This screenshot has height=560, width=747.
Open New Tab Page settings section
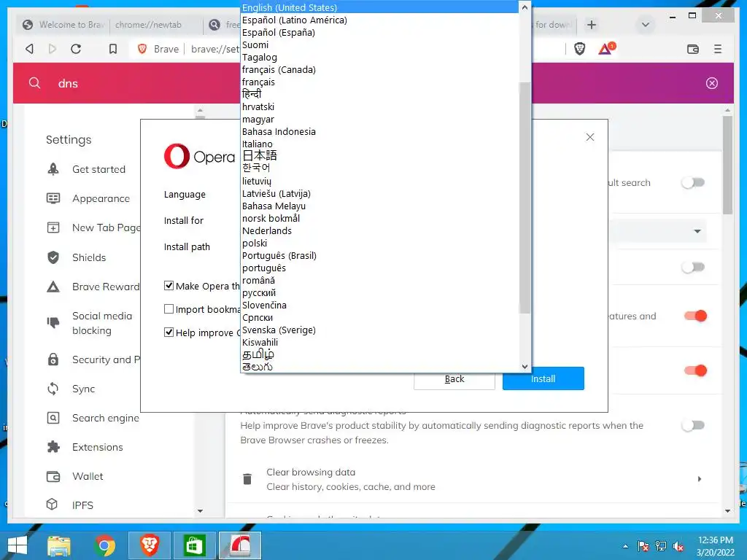coord(93,227)
